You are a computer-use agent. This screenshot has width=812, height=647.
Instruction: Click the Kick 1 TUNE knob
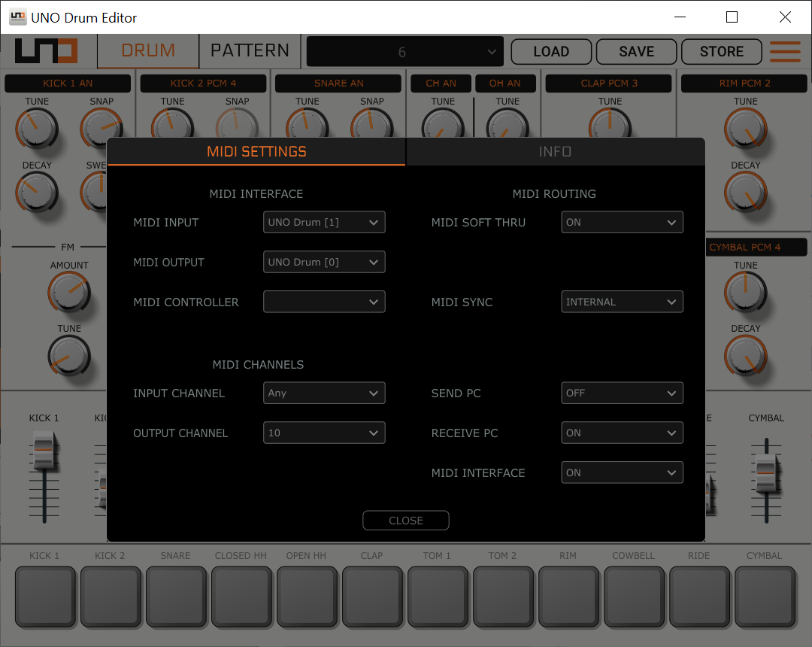[37, 129]
